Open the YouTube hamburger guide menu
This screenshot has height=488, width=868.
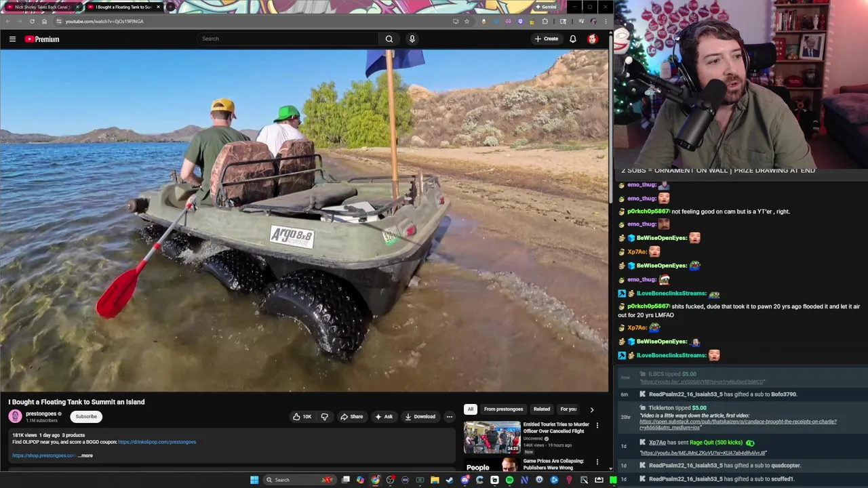pos(12,39)
